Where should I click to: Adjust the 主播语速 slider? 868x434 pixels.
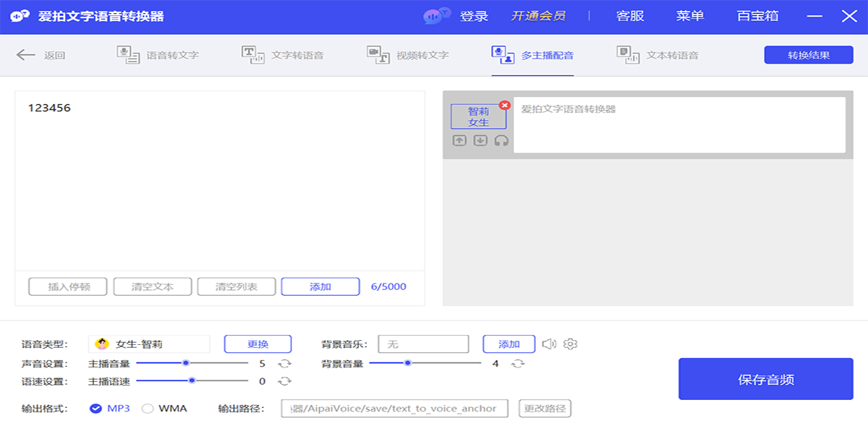coord(191,380)
